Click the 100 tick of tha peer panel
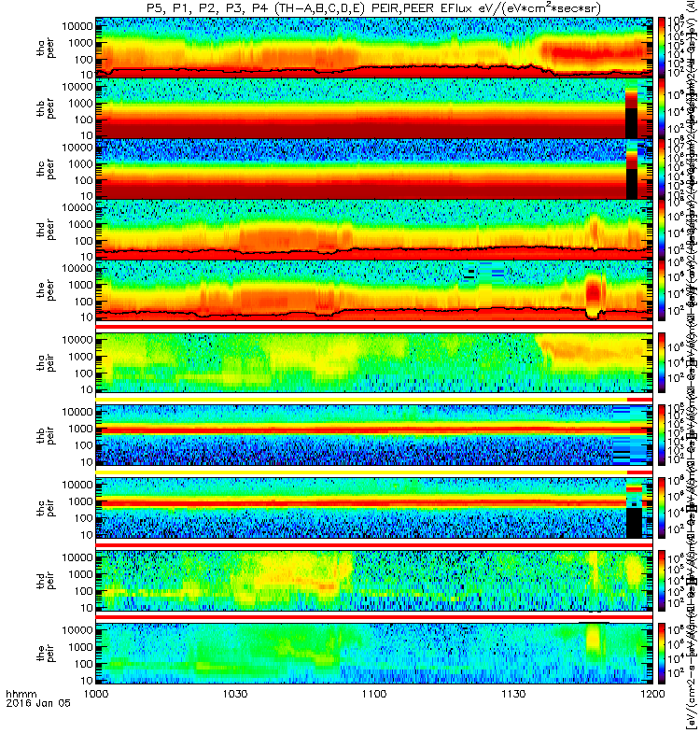Screen dimensions: 700x747 (84, 60)
